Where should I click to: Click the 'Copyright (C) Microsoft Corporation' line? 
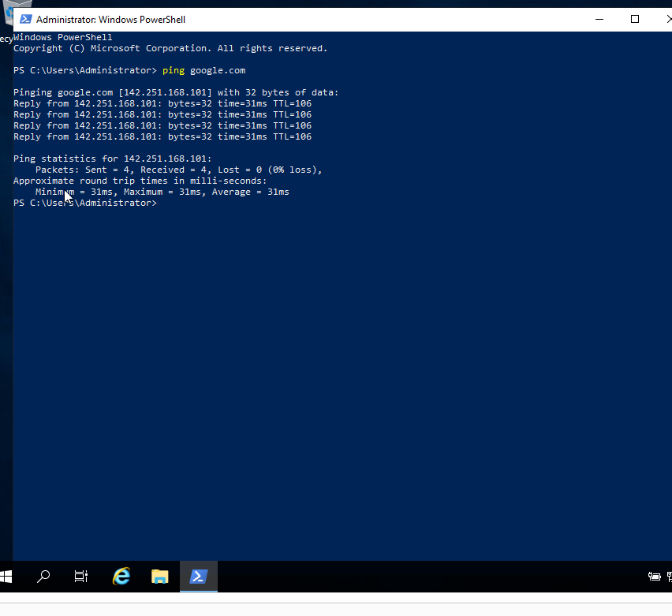point(170,48)
